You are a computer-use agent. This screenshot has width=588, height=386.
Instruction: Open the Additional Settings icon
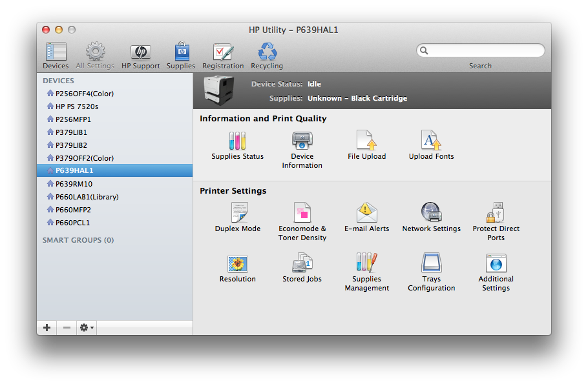(x=496, y=263)
